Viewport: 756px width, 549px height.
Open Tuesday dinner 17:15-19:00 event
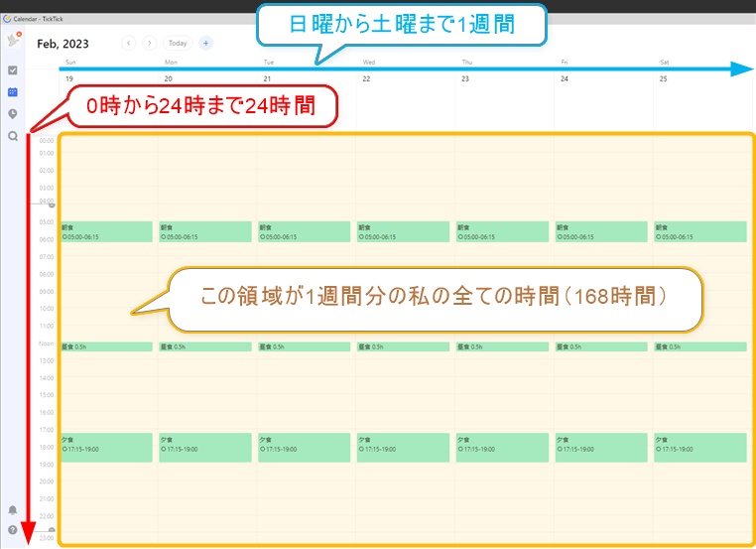click(305, 448)
